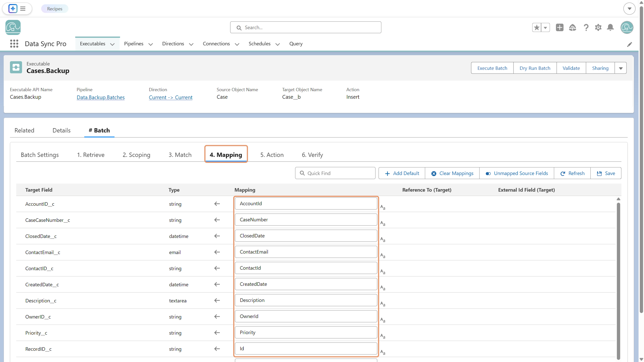This screenshot has width=644, height=362.
Task: Toggle Unmapped Source Fields
Action: 517,173
